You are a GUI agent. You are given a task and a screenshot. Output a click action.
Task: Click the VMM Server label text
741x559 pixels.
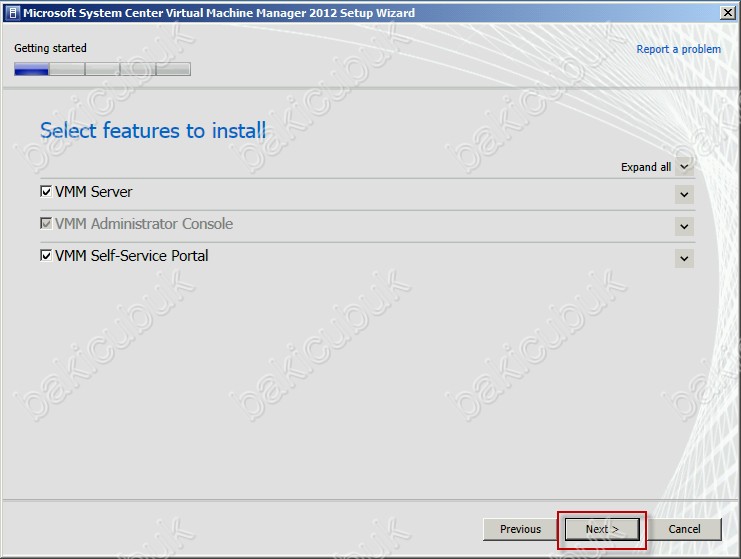click(94, 192)
